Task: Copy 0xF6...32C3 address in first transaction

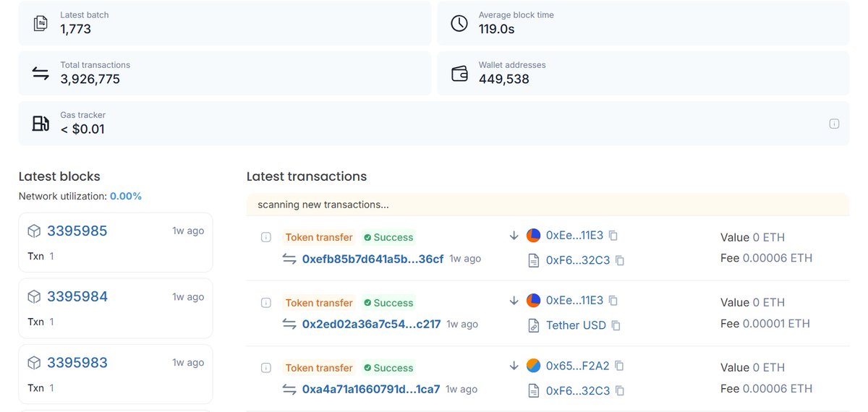Action: point(620,260)
